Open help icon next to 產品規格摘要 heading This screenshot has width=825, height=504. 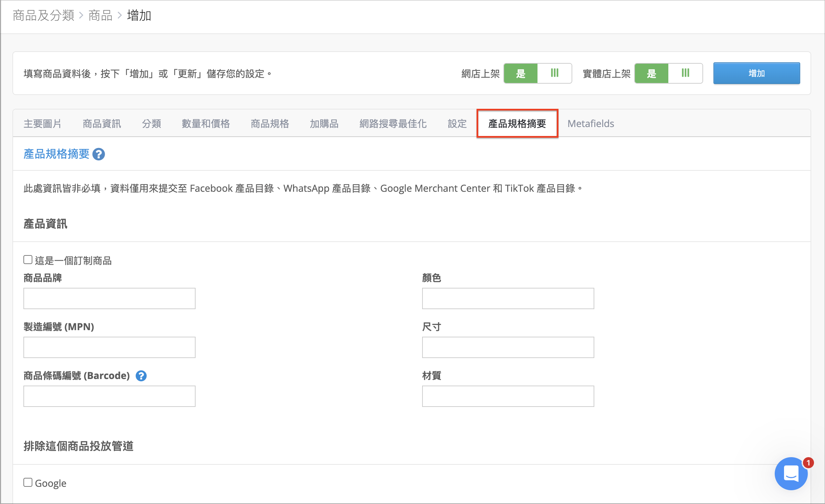tap(99, 154)
